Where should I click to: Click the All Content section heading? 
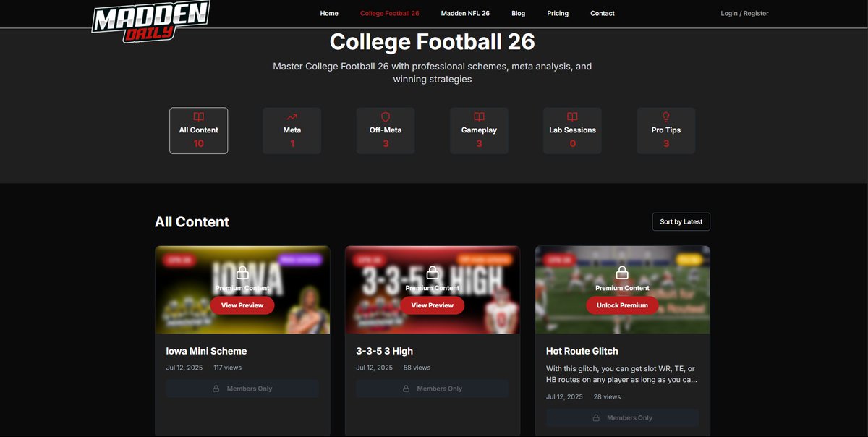pos(192,222)
